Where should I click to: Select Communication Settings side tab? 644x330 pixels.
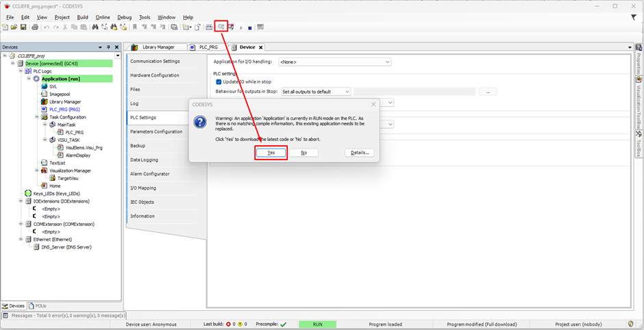[x=156, y=61]
